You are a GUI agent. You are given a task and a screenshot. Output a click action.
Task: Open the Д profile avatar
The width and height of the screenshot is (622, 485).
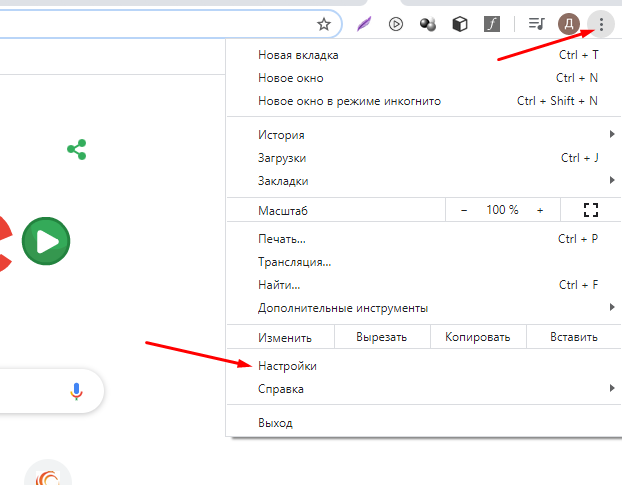click(569, 24)
